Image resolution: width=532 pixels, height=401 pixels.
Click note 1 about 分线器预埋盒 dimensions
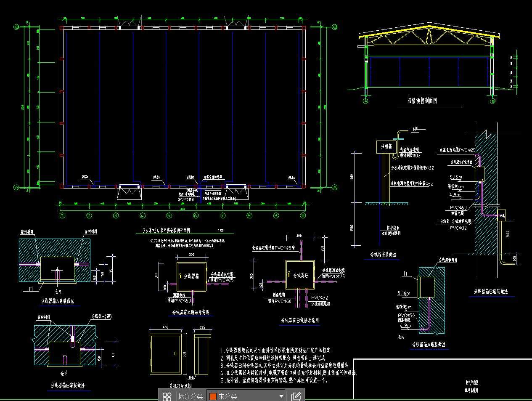pos(275,350)
